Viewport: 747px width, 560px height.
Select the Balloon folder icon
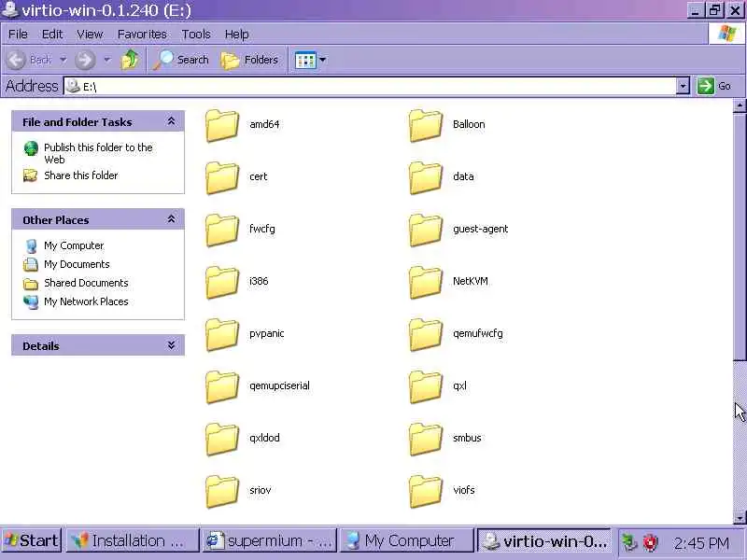(426, 125)
